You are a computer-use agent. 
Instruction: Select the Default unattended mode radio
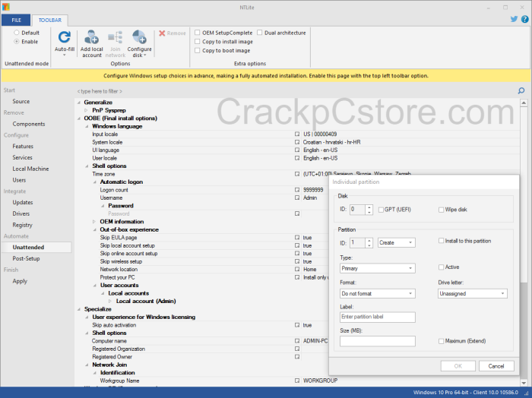pyautogui.click(x=16, y=33)
